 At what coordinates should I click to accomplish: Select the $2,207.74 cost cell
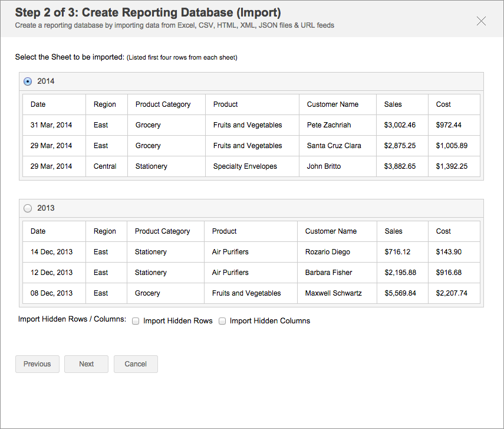[x=452, y=293]
